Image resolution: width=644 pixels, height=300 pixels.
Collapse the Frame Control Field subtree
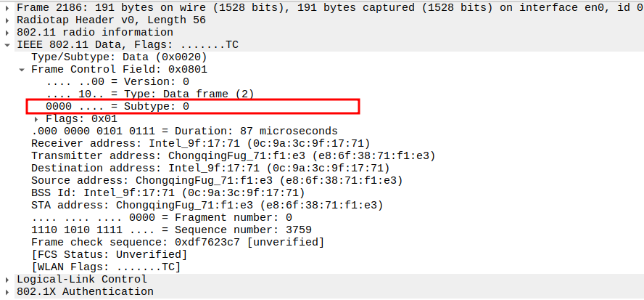pyautogui.click(x=22, y=69)
